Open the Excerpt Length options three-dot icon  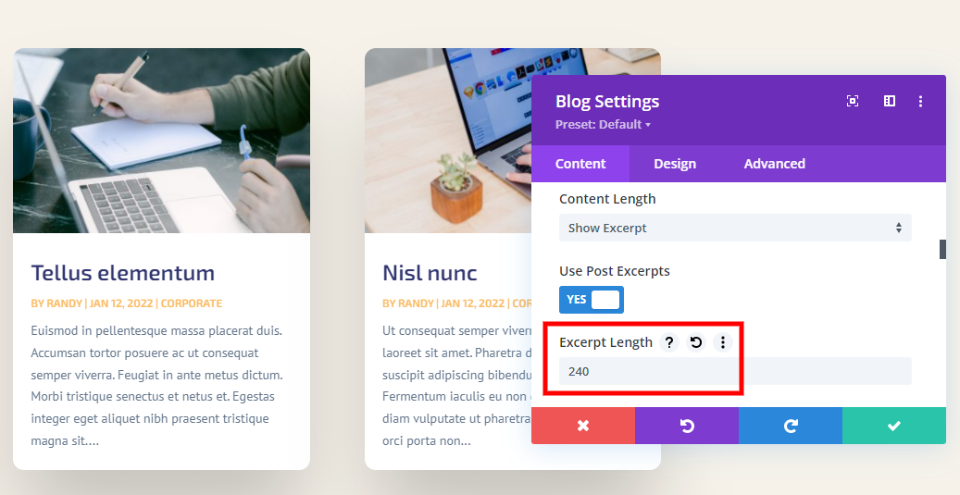(722, 342)
